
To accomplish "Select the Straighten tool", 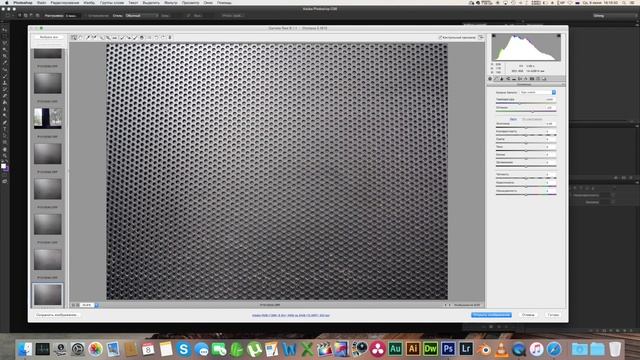I will (115, 38).
